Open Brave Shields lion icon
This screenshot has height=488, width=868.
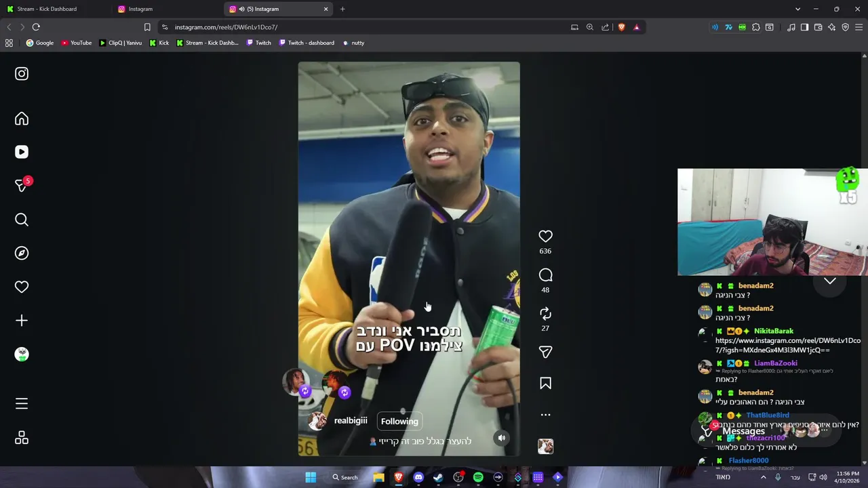621,27
